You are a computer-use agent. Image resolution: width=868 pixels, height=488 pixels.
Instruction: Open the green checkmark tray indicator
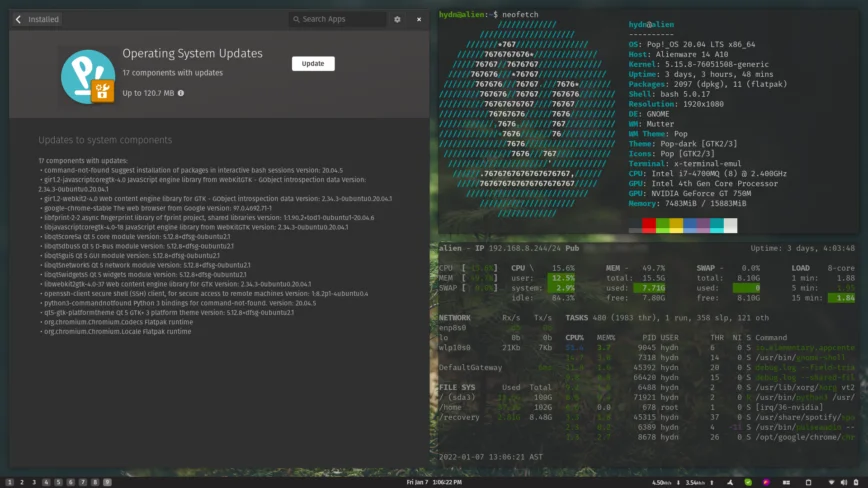pyautogui.click(x=748, y=482)
